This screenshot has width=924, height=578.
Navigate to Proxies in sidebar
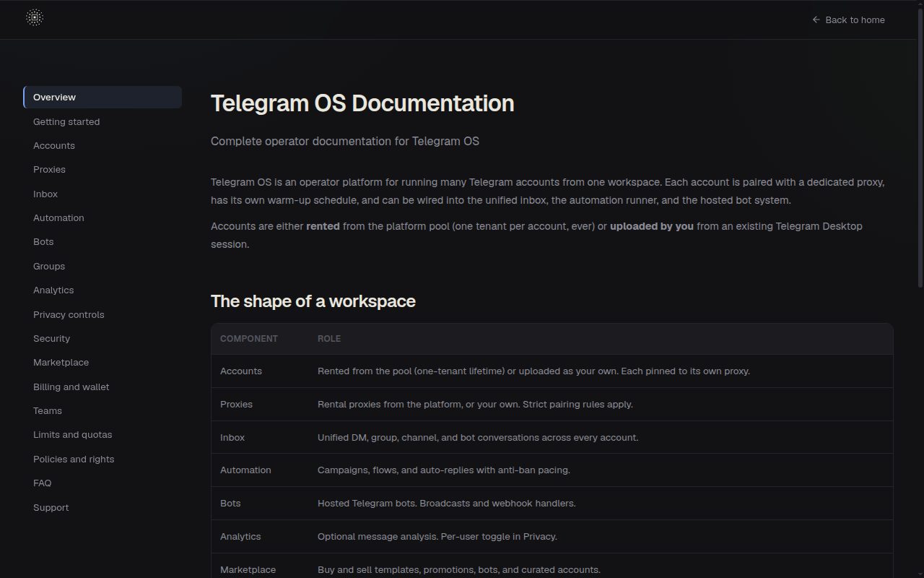[103, 169]
